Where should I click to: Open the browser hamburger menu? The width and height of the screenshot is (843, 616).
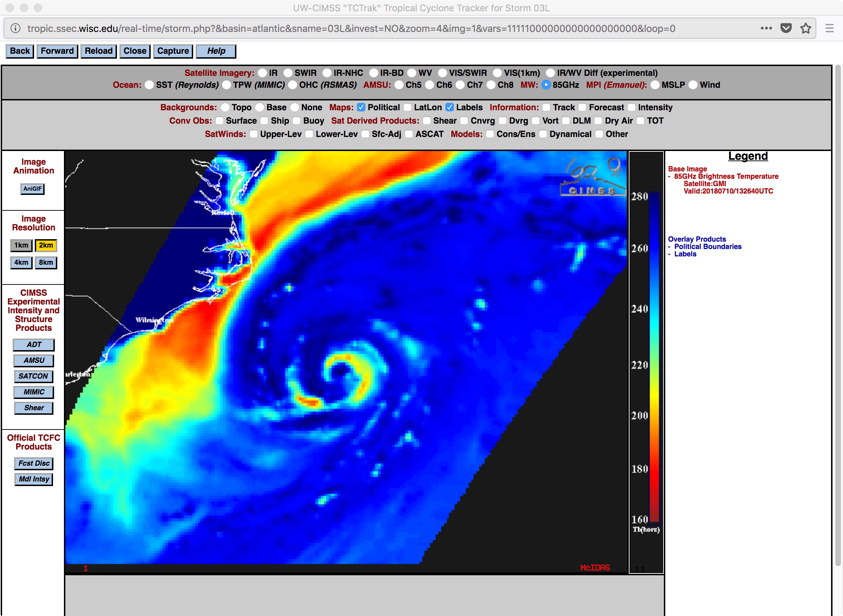coord(830,28)
